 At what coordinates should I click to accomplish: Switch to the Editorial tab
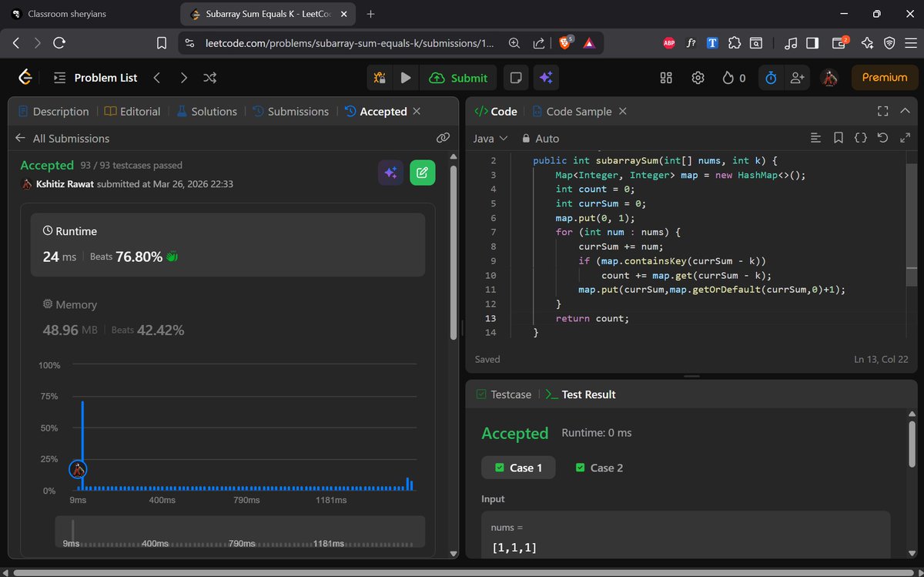tap(132, 111)
